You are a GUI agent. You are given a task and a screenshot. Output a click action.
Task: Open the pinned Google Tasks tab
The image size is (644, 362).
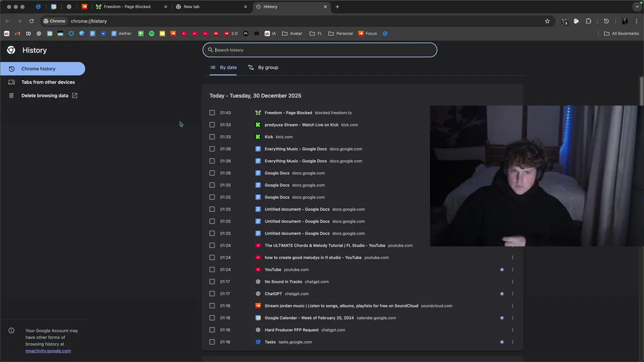38,7
